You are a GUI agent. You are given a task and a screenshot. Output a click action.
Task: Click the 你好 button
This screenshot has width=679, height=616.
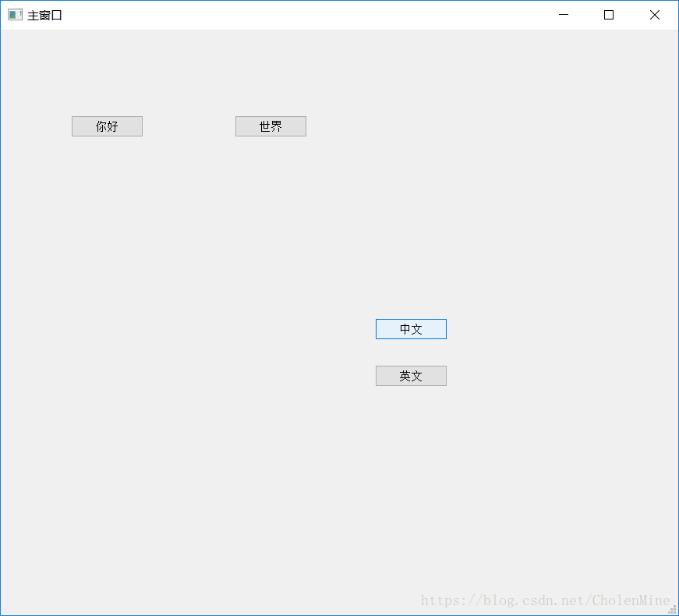(107, 126)
